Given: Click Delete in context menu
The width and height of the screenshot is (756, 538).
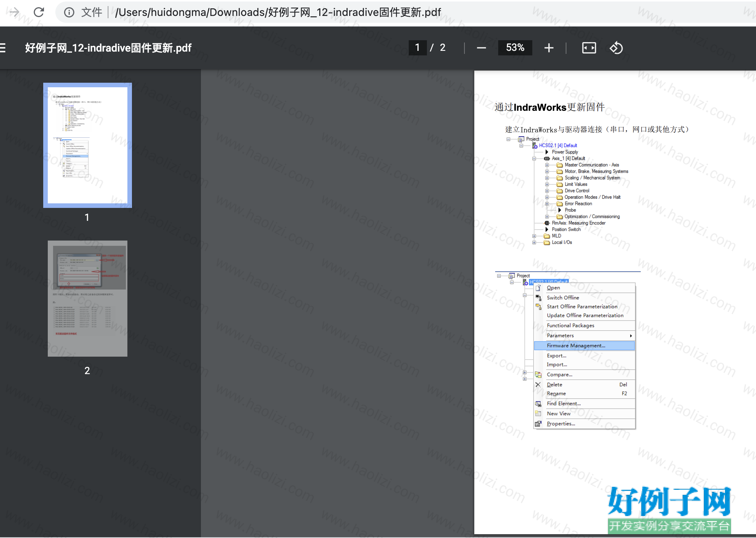Looking at the screenshot, I should 584,385.
